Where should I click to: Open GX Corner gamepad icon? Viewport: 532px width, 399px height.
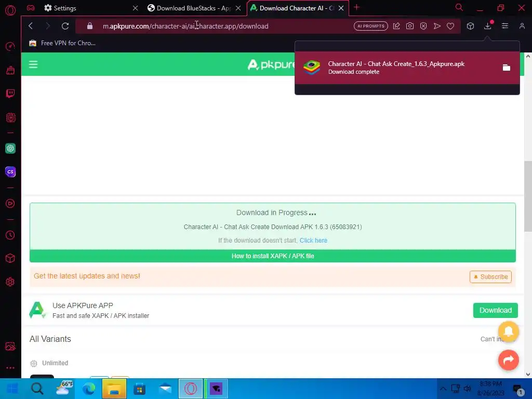[x=31, y=8]
